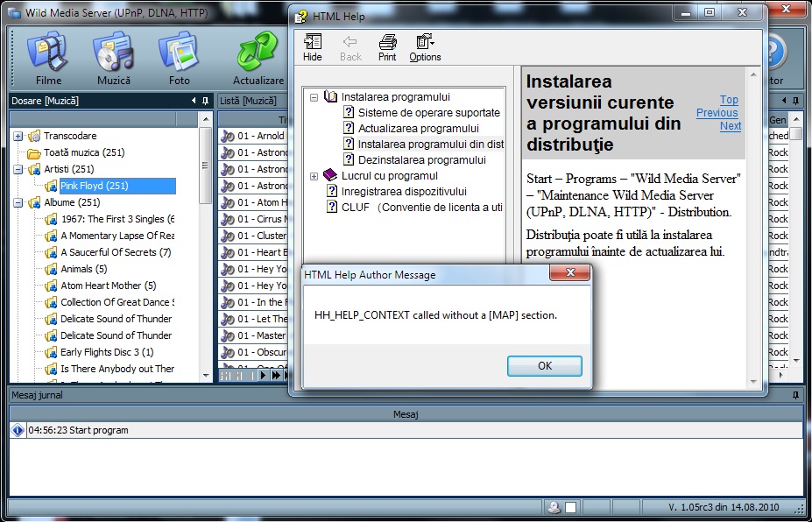Toggle the white checkbox in the status bar
This screenshot has height=522, width=812.
click(x=570, y=507)
